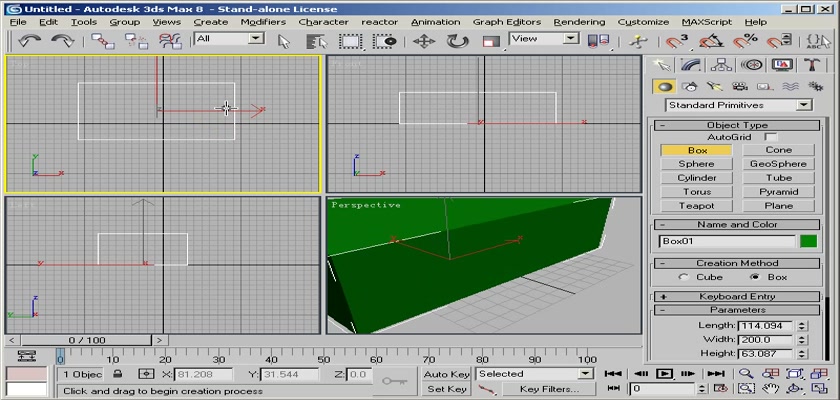Open the Hierarchy command panel tab
This screenshot has height=400, width=840.
(721, 65)
